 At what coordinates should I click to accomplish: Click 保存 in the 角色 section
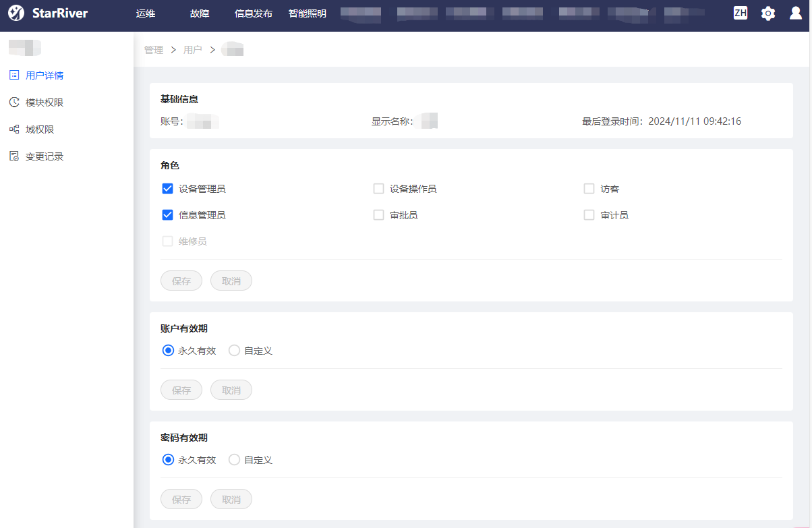tap(181, 281)
